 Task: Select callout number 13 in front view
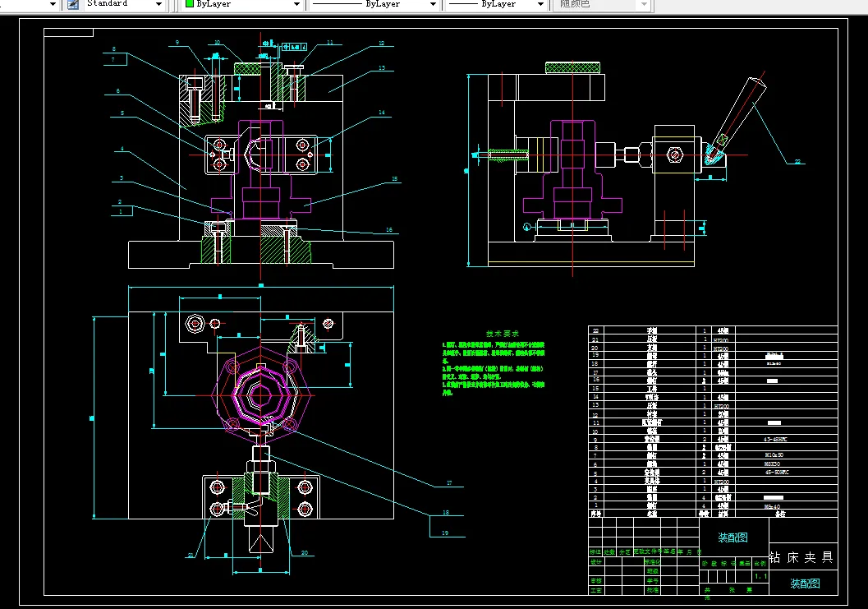(x=381, y=67)
